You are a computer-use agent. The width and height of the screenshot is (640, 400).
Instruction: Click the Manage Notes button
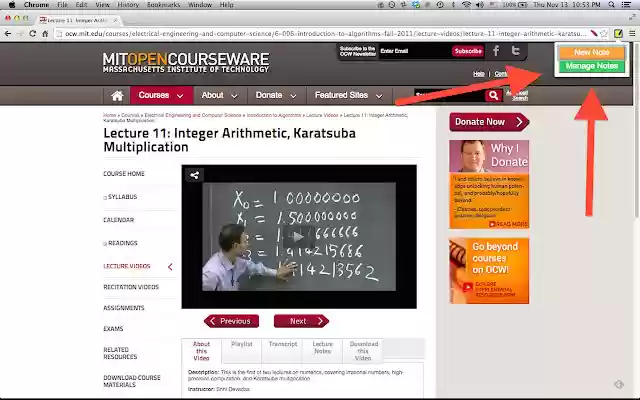591,66
